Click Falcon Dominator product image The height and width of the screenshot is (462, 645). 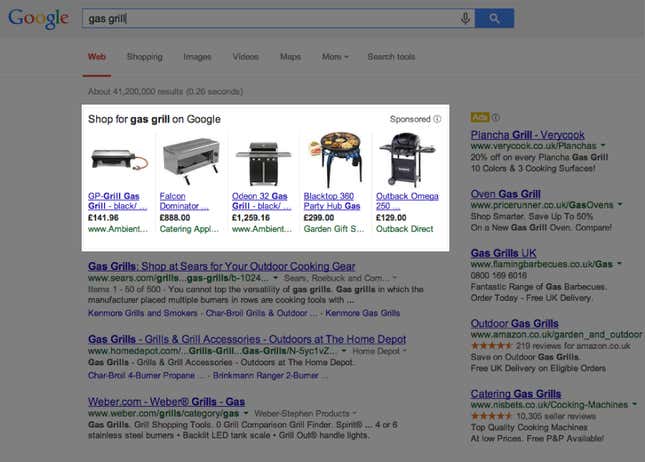[191, 161]
